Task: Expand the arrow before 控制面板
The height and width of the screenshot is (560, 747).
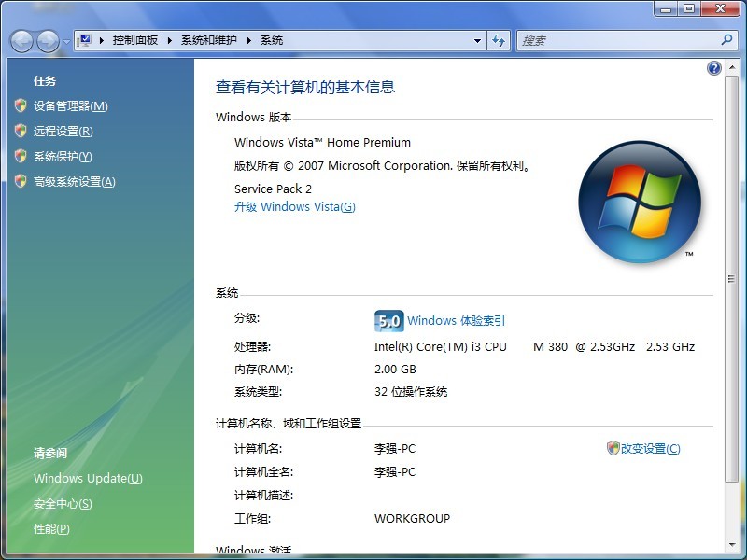Action: tap(102, 40)
